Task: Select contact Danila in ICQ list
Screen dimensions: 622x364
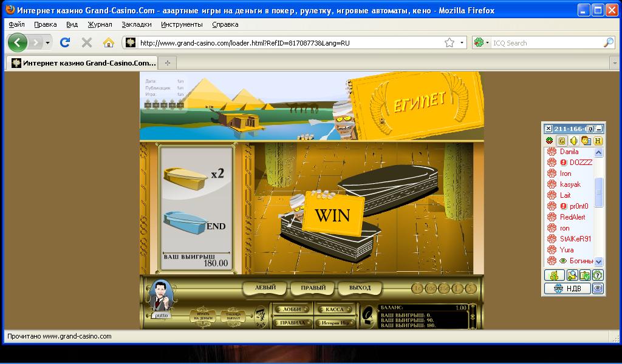Action: (x=569, y=152)
